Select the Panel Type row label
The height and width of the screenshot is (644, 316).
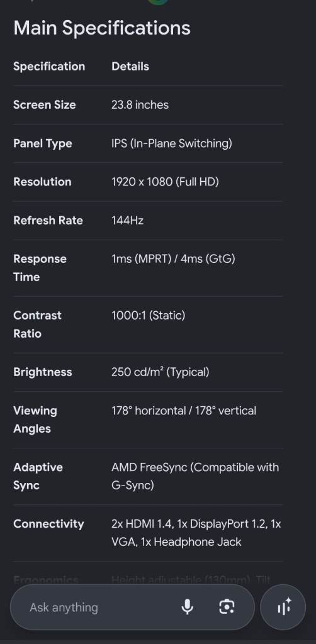pyautogui.click(x=43, y=143)
